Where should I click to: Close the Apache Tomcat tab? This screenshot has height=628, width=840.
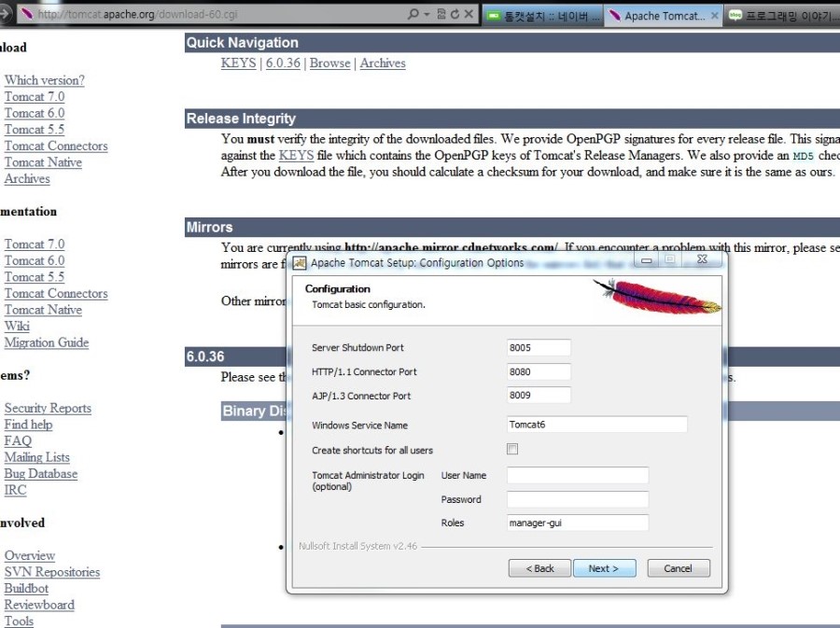click(x=714, y=16)
